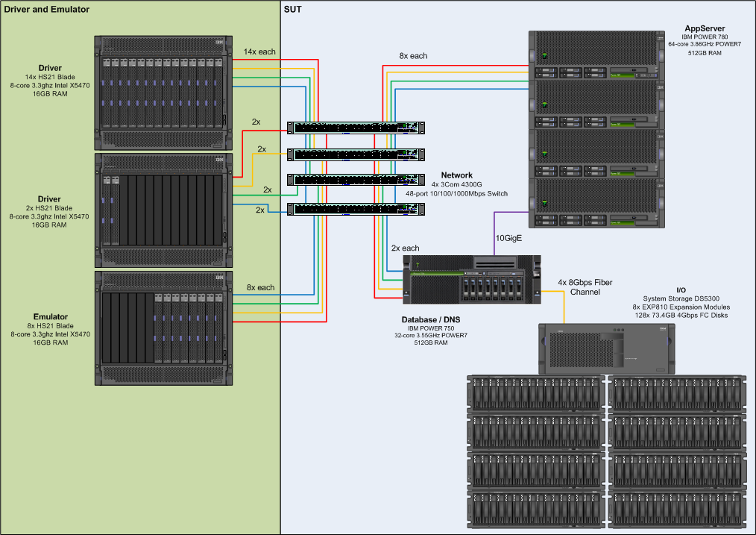This screenshot has height=535, width=756.
Task: Select the second 3Com switch from the top
Action: click(x=355, y=154)
